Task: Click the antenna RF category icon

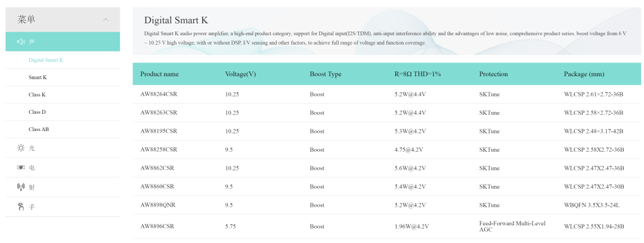Action: coord(21,187)
